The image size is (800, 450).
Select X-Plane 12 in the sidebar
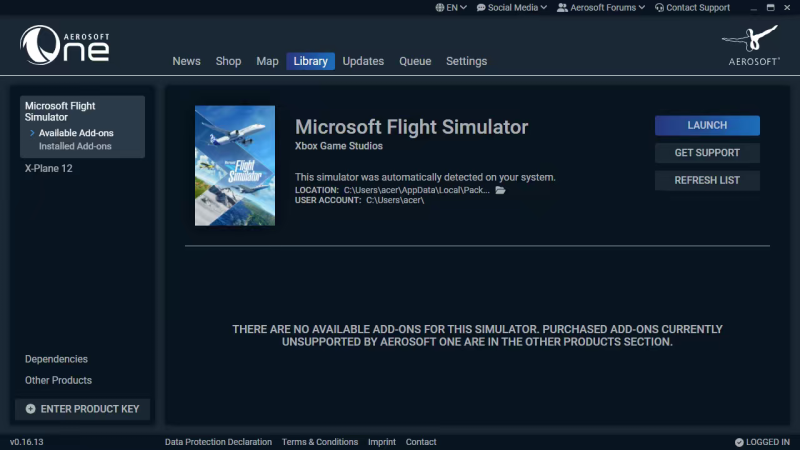[x=49, y=169]
